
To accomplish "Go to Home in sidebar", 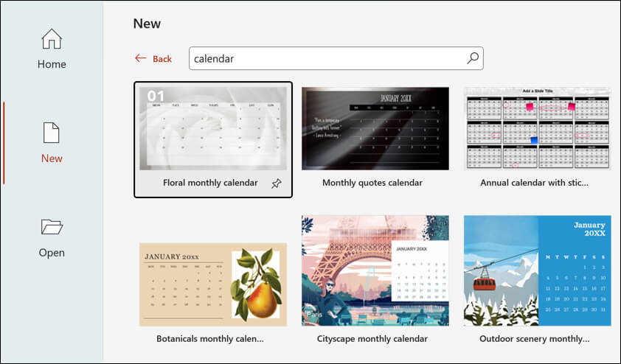I will point(52,49).
